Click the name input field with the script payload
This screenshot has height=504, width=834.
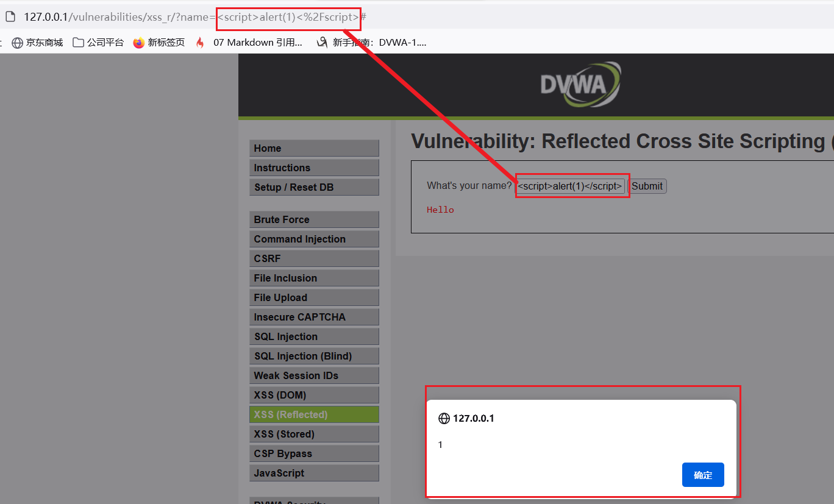(x=570, y=186)
